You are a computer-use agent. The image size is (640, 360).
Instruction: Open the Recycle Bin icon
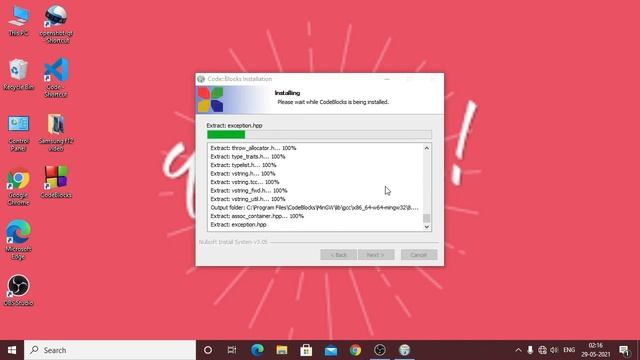click(18, 75)
